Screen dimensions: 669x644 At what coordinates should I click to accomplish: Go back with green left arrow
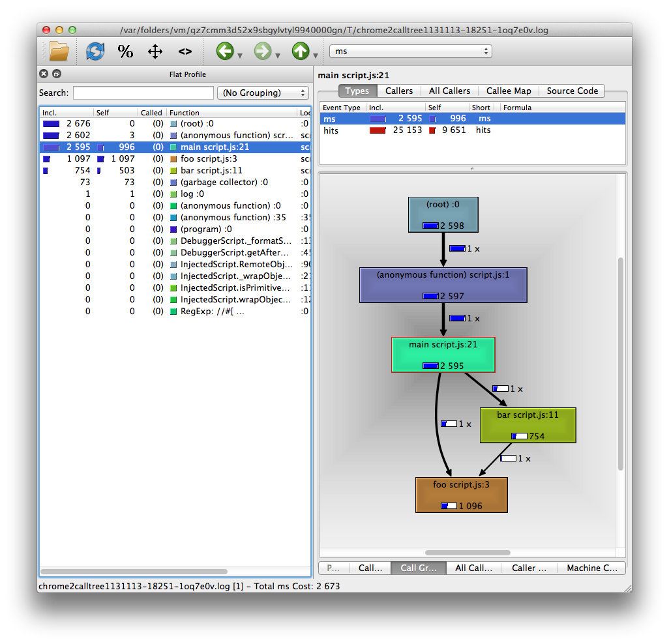[x=225, y=51]
